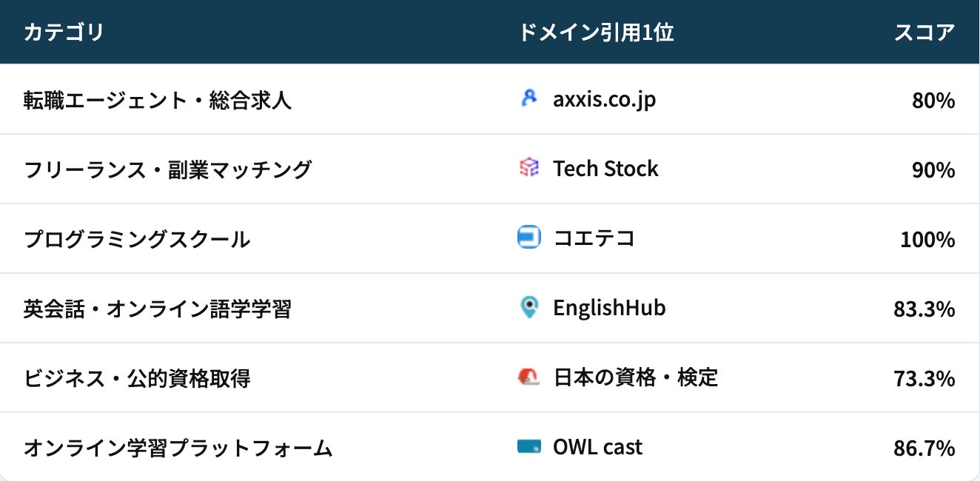
Task: Open the axxis.co.jp domain link
Action: [604, 99]
